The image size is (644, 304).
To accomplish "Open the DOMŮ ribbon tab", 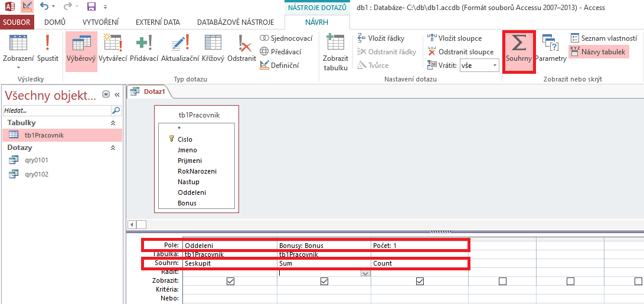I will point(55,22).
